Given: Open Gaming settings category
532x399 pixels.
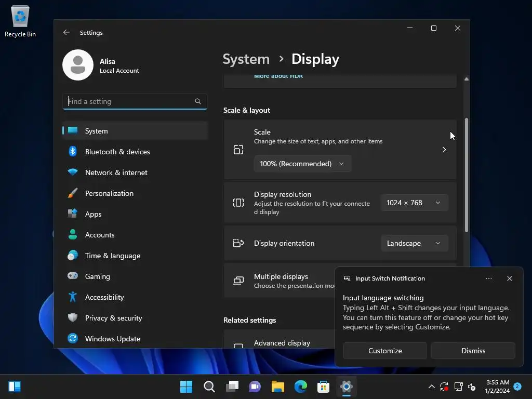Looking at the screenshot, I should (135, 276).
